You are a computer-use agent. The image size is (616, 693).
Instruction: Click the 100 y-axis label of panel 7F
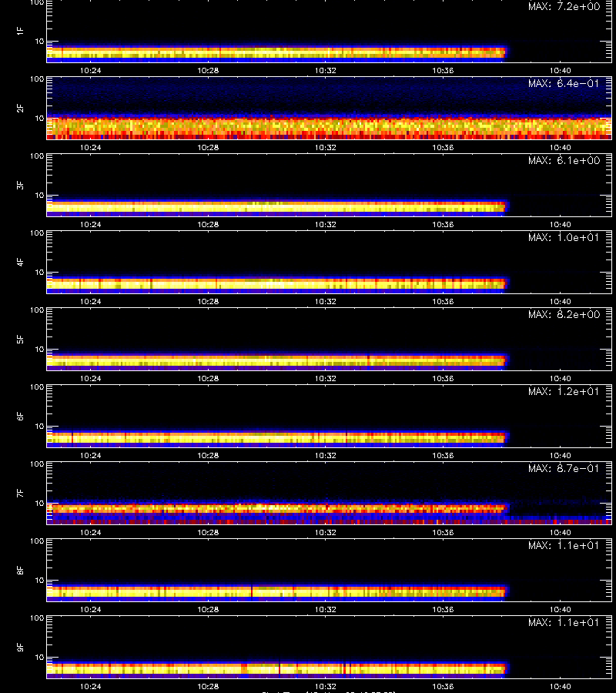click(x=37, y=464)
